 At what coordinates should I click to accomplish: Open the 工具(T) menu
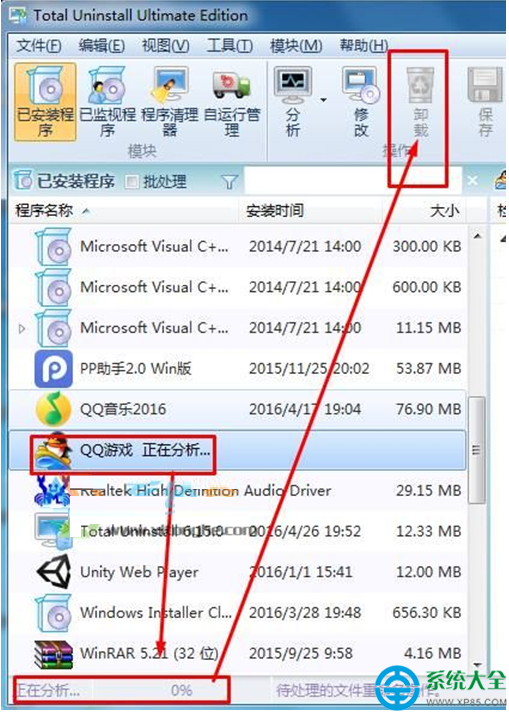230,45
